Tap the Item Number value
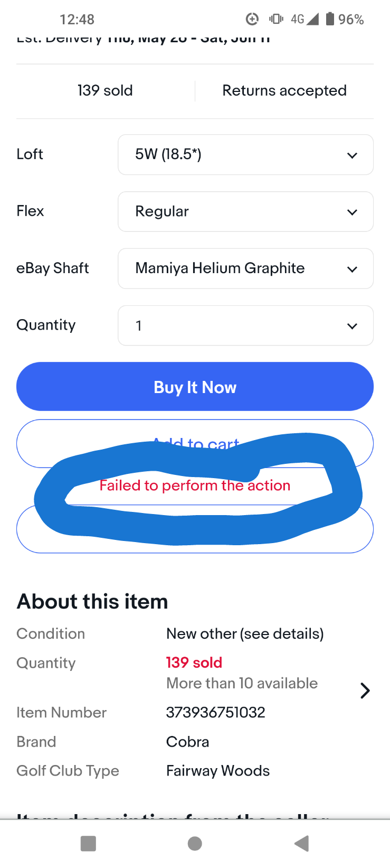 pyautogui.click(x=215, y=712)
